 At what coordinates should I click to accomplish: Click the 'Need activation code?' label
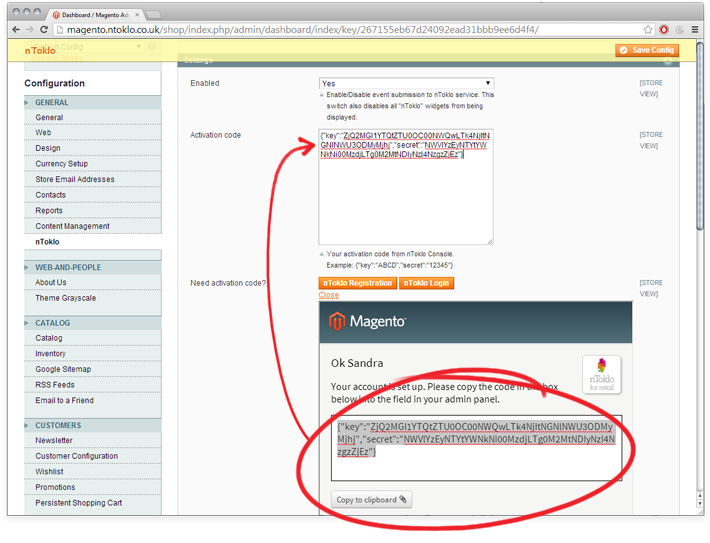(228, 284)
